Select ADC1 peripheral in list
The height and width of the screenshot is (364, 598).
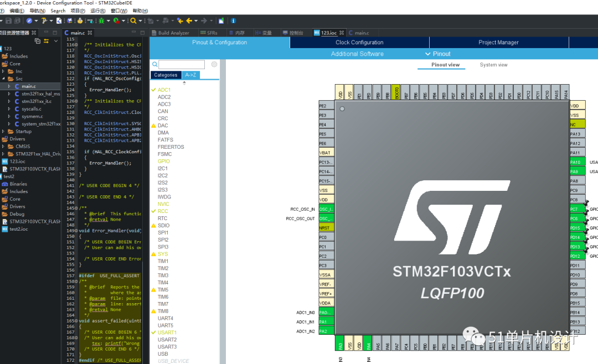(164, 90)
